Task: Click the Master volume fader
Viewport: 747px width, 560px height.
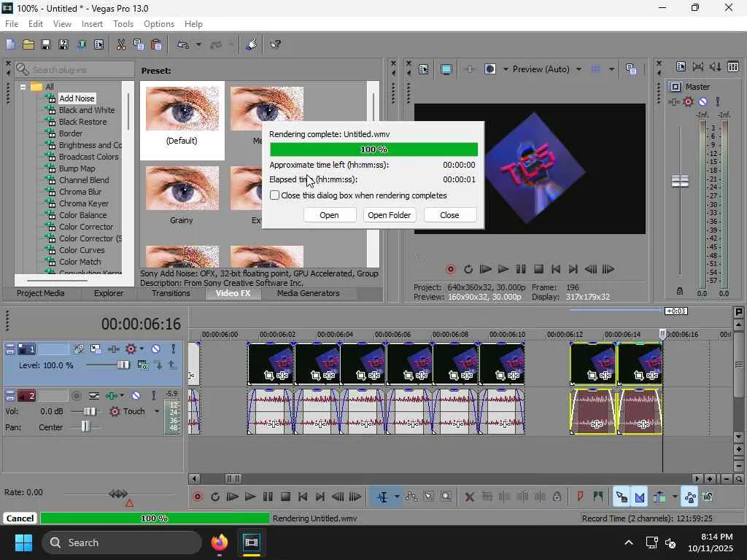Action: coord(680,181)
